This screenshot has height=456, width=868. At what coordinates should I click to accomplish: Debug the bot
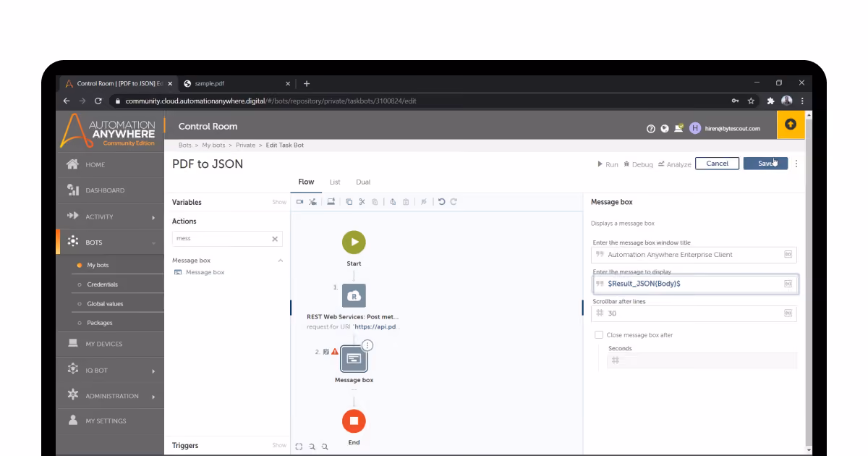tap(638, 164)
